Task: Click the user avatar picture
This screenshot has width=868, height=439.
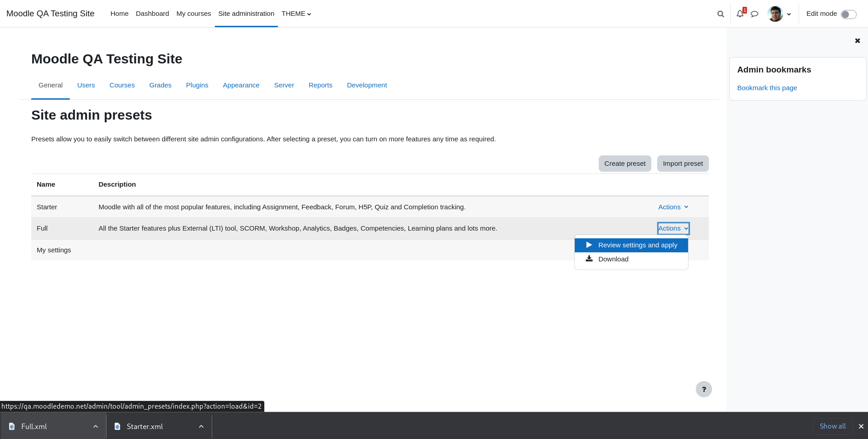Action: coord(775,14)
